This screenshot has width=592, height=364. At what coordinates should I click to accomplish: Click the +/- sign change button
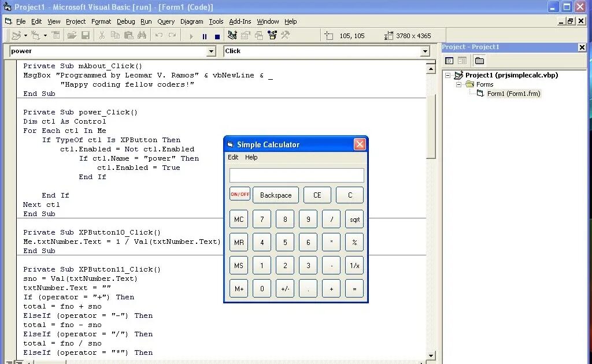(285, 288)
